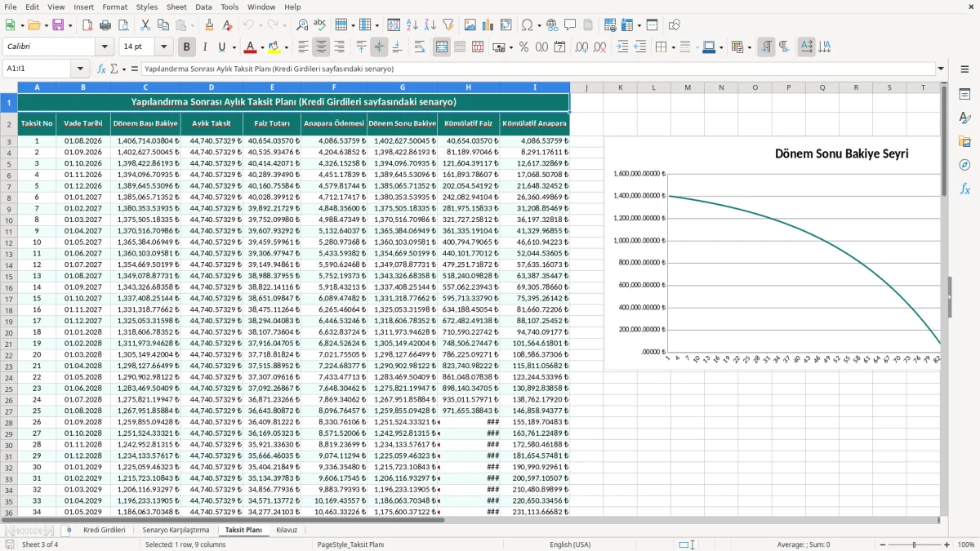Open the Borders dropdown arrow
Screen dimensions: 980x551
click(x=673, y=47)
